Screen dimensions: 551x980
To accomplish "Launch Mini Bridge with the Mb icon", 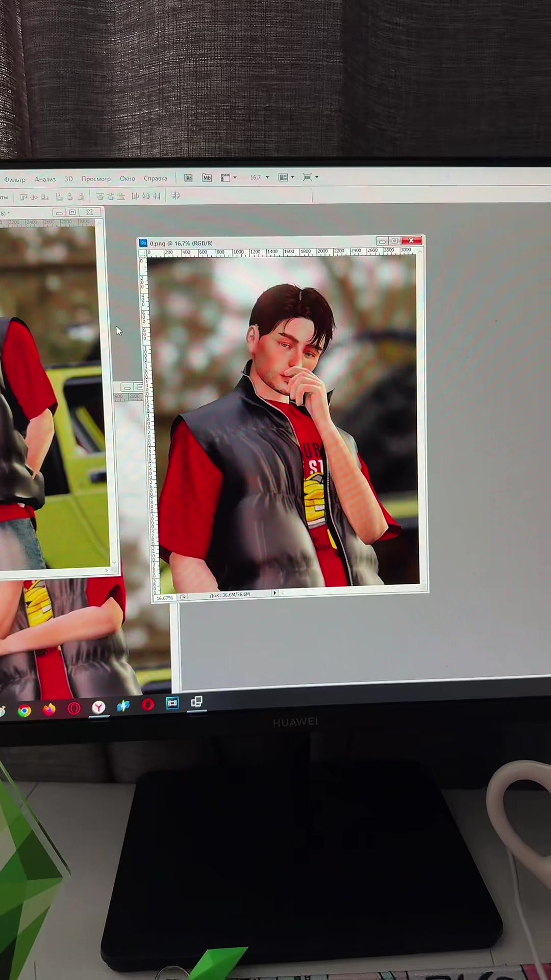I will point(207,178).
